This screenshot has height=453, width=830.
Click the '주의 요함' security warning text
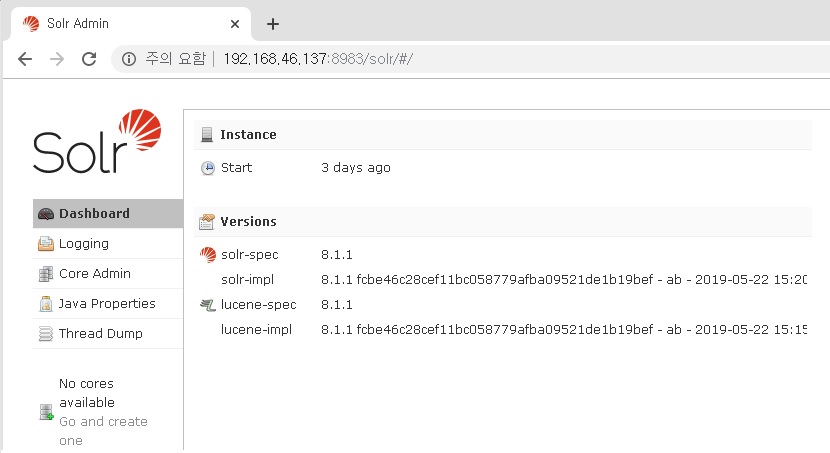point(175,59)
